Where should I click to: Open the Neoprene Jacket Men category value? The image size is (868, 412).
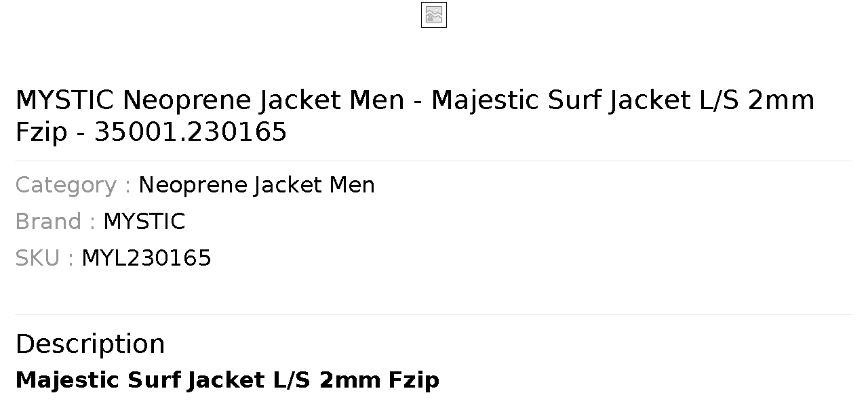(x=256, y=185)
